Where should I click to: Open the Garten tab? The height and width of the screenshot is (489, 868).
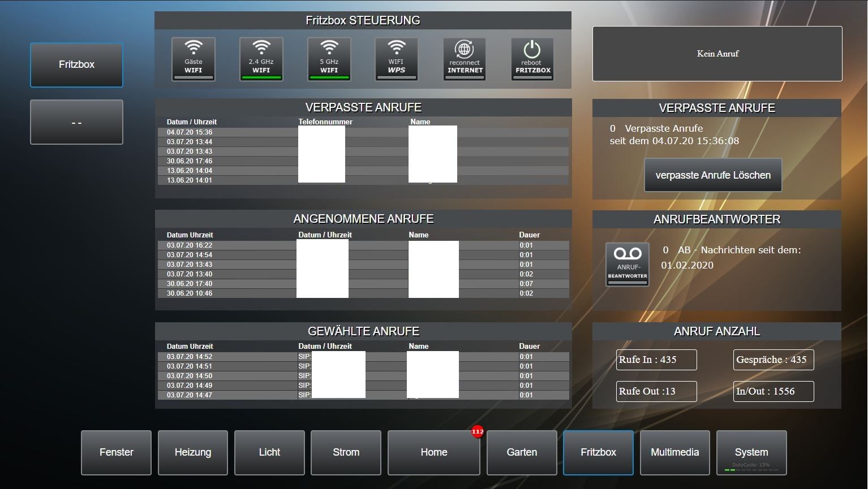[522, 453]
